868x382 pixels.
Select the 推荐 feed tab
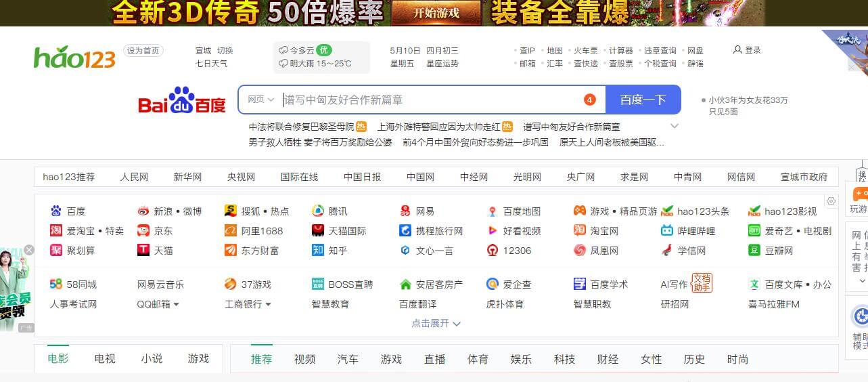pyautogui.click(x=261, y=360)
